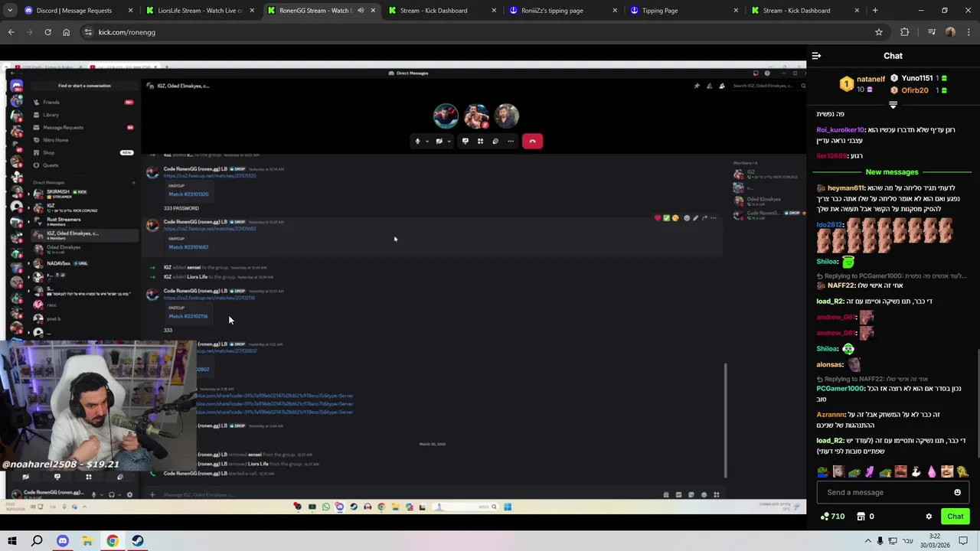
Task: Open Discord from Windows taskbar
Action: click(63, 541)
